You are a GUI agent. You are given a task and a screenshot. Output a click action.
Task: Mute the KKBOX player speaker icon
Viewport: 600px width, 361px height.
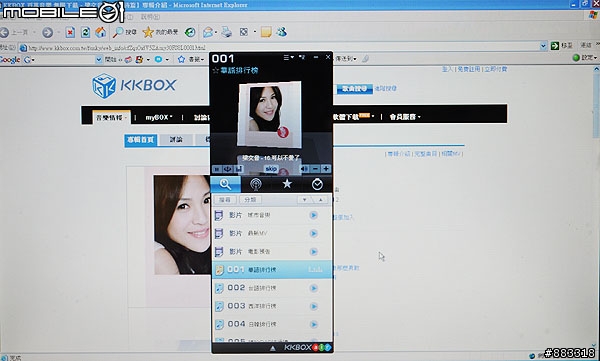coord(304,169)
